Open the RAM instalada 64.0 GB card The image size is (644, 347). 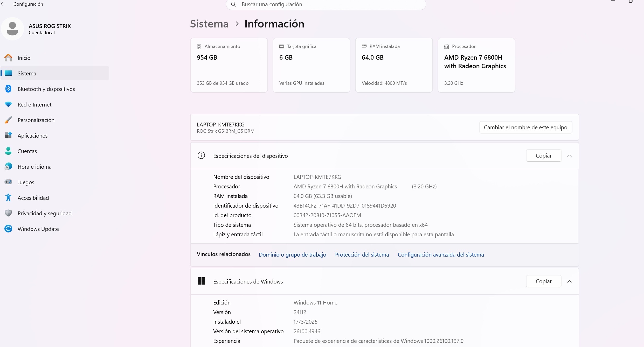click(x=394, y=65)
